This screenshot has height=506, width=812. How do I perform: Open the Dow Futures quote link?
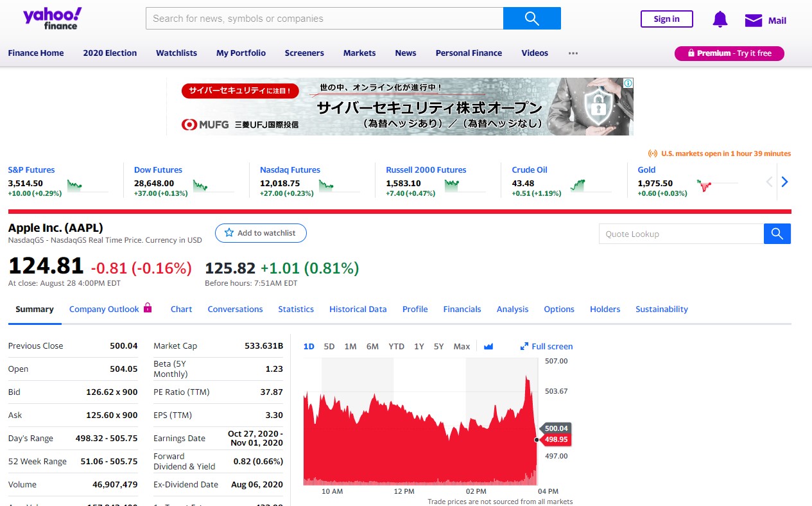click(x=158, y=170)
